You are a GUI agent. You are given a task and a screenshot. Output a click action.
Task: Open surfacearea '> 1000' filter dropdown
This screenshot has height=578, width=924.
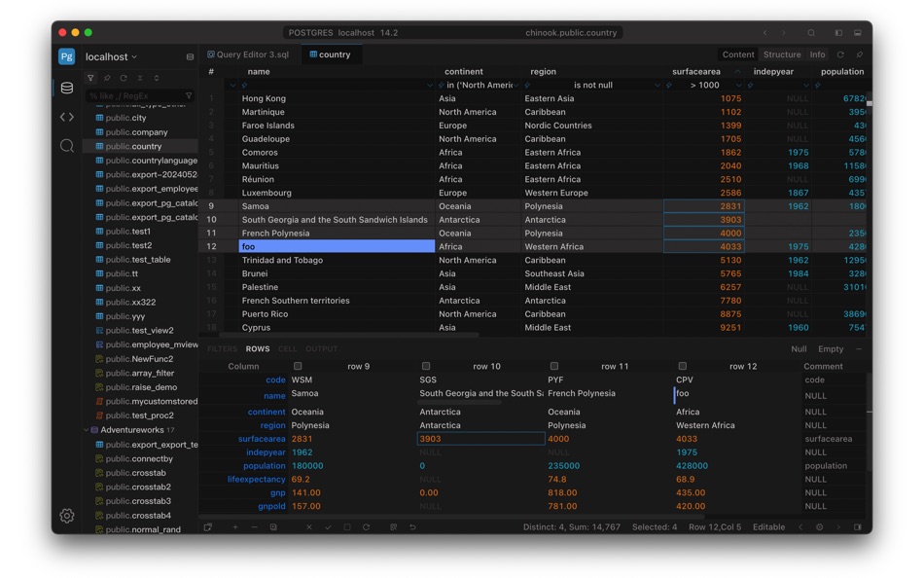738,85
